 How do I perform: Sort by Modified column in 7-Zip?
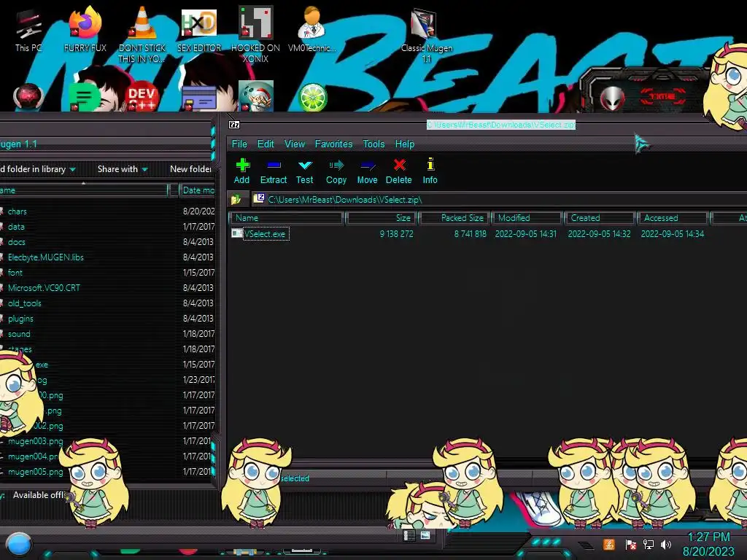coord(527,217)
